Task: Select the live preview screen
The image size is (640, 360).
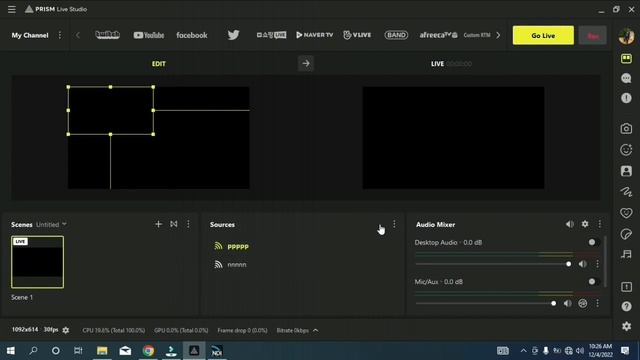Action: [453, 138]
